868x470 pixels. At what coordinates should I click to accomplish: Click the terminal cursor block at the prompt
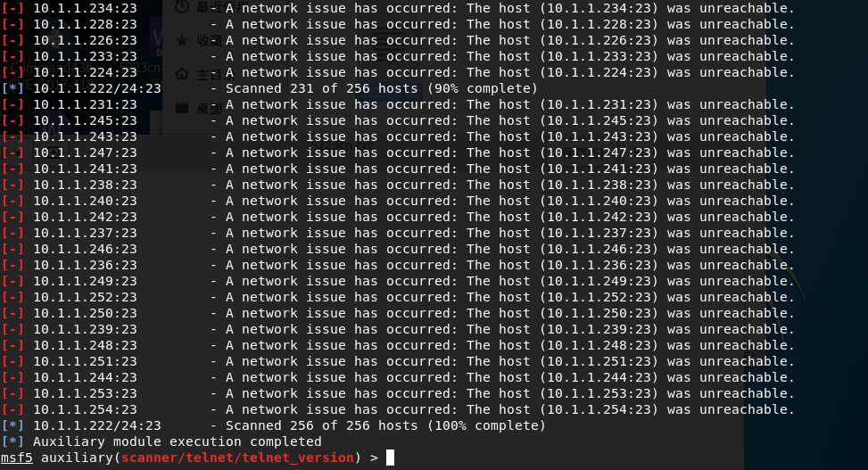coord(390,458)
